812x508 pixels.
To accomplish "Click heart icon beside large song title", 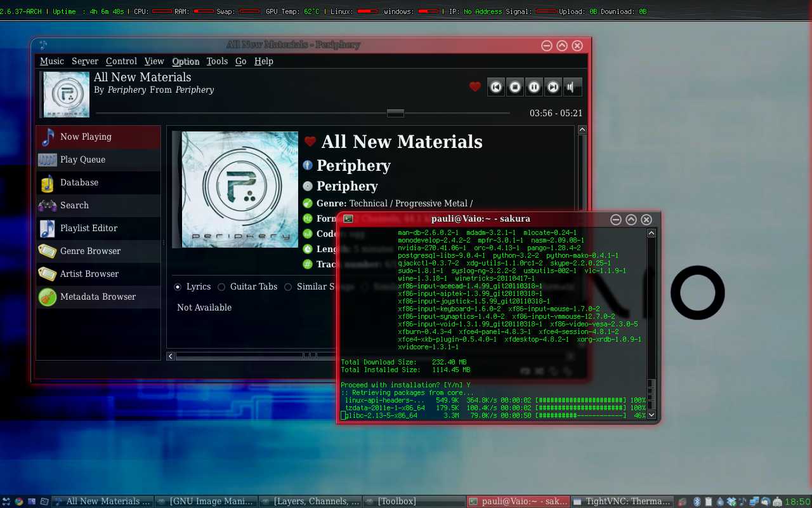I will 310,142.
